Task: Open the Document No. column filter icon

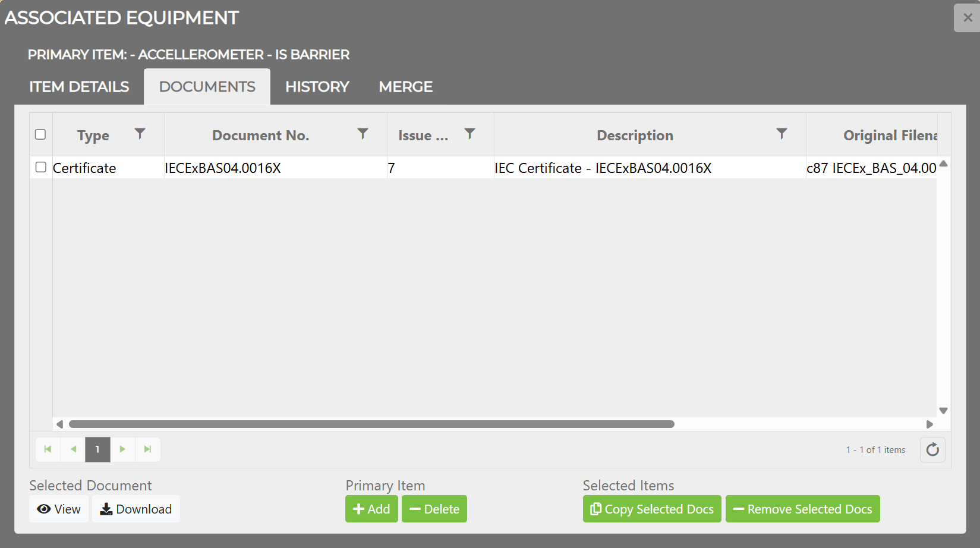Action: point(363,134)
